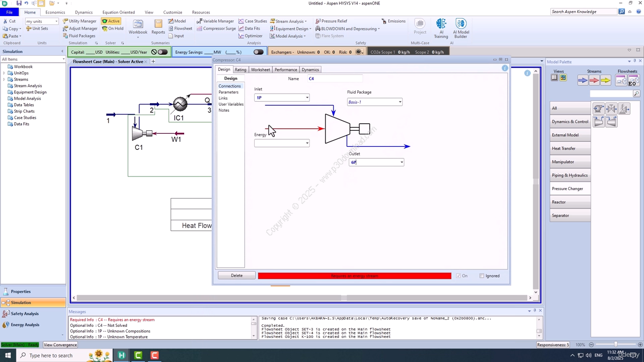The height and width of the screenshot is (362, 644).
Task: Launch AI Model Builder
Action: (x=460, y=28)
